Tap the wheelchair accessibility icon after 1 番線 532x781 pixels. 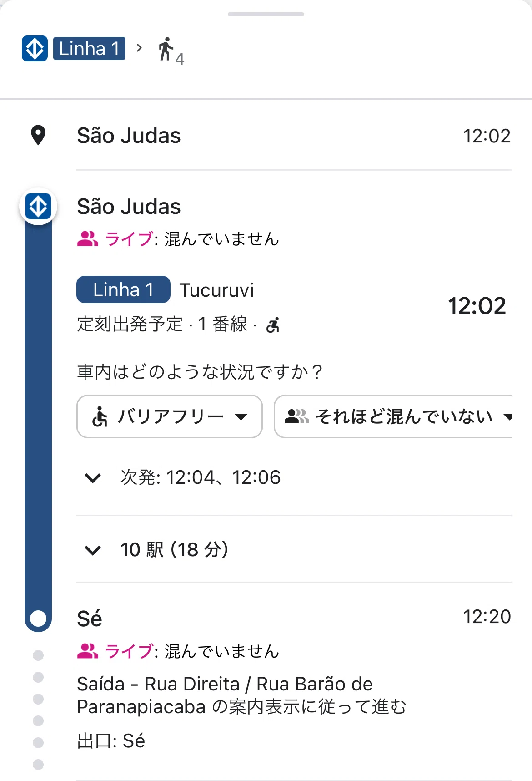click(x=273, y=325)
